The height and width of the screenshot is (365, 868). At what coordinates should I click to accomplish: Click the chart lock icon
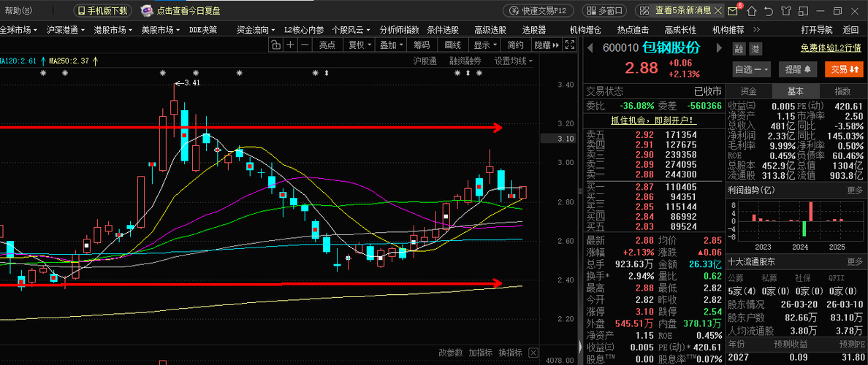[275, 45]
